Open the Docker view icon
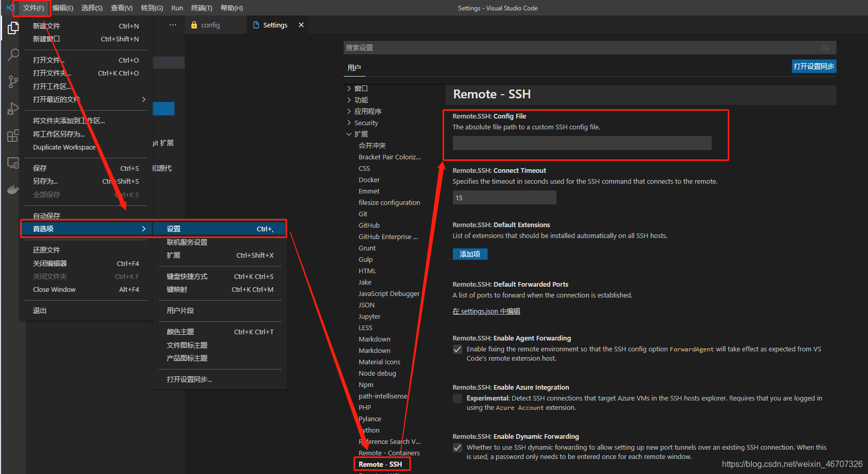Viewport: 868px width, 474px height. coord(13,190)
